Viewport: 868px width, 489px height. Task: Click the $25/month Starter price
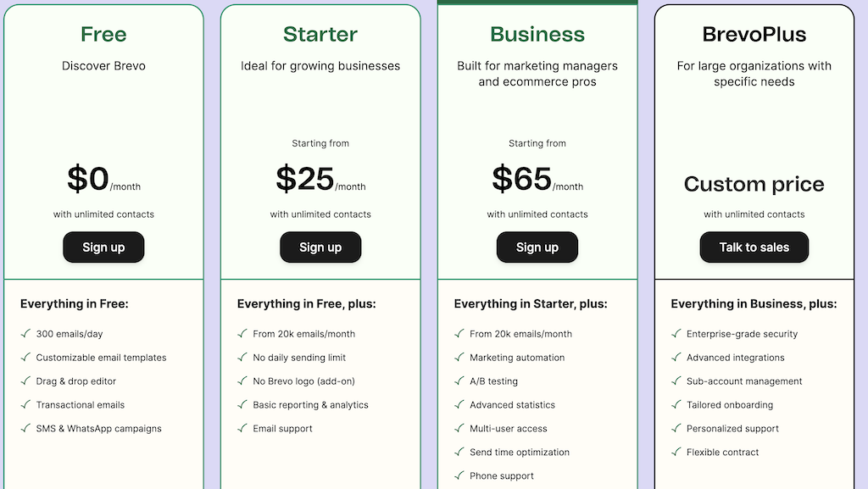[x=320, y=177]
